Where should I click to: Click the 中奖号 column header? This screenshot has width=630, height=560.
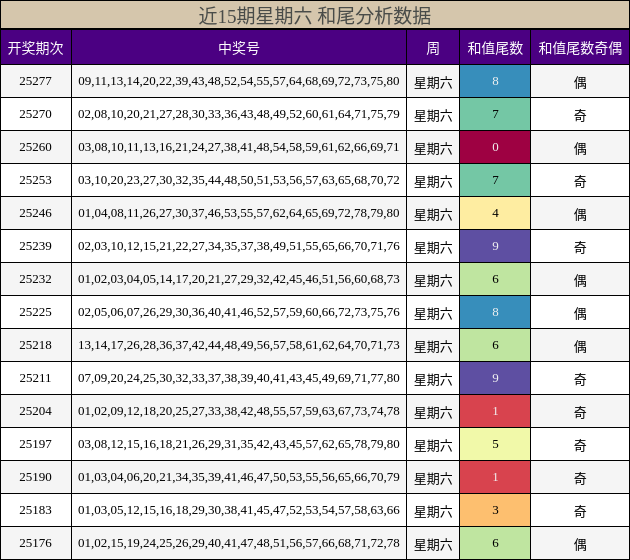coord(239,48)
